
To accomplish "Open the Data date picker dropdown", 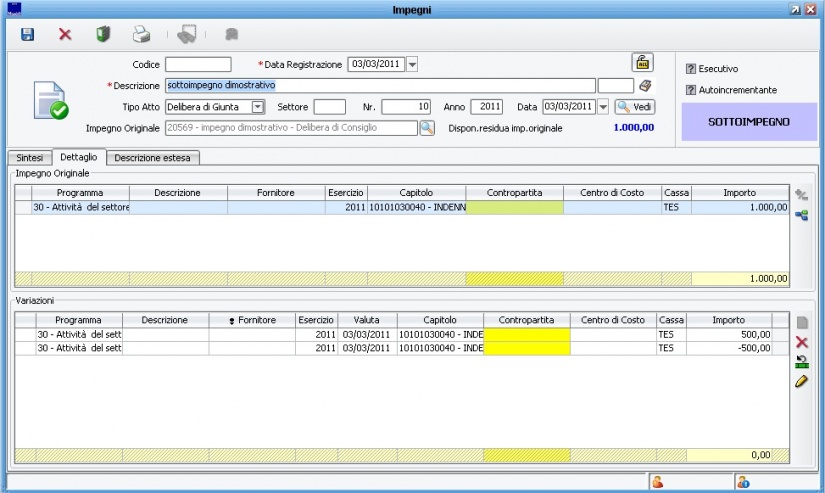I will [x=604, y=107].
